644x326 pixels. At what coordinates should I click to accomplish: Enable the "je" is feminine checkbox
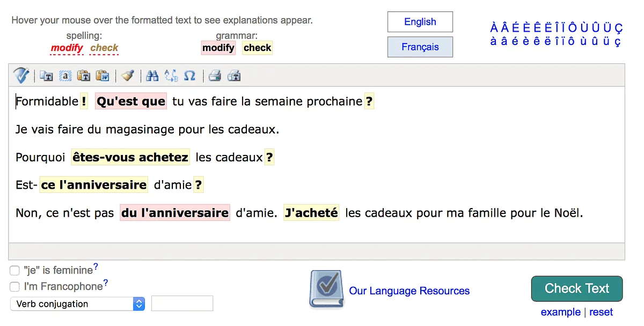click(14, 271)
